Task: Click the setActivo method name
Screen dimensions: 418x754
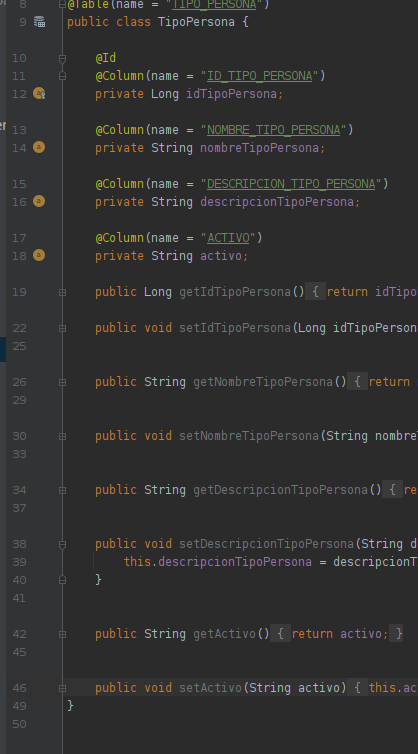Action: pos(210,688)
